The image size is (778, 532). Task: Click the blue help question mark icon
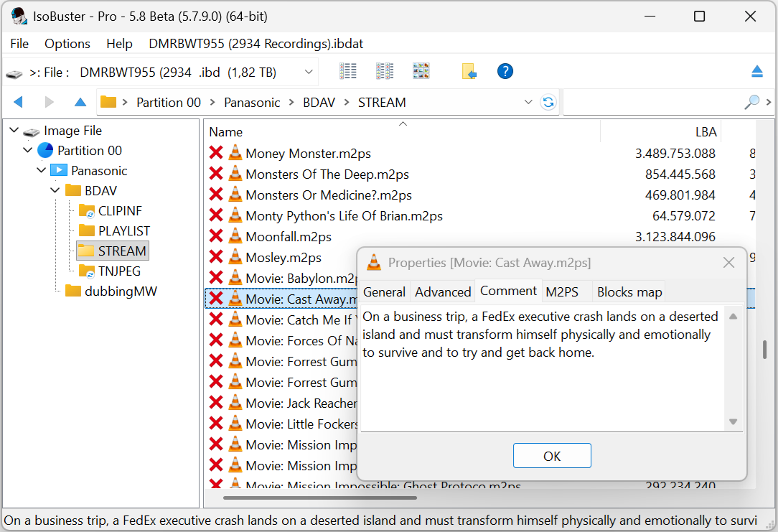coord(505,71)
